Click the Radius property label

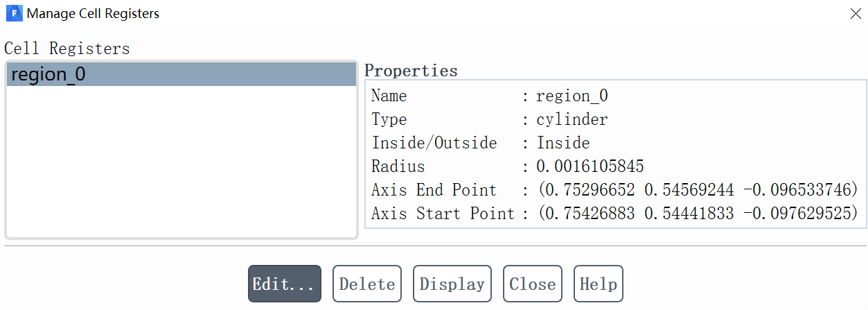(398, 166)
